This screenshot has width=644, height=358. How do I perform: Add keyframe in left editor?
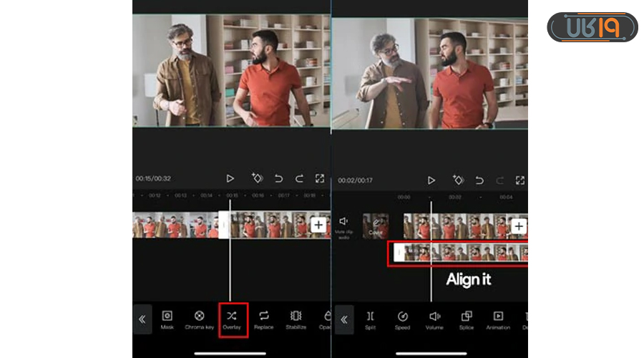point(257,178)
